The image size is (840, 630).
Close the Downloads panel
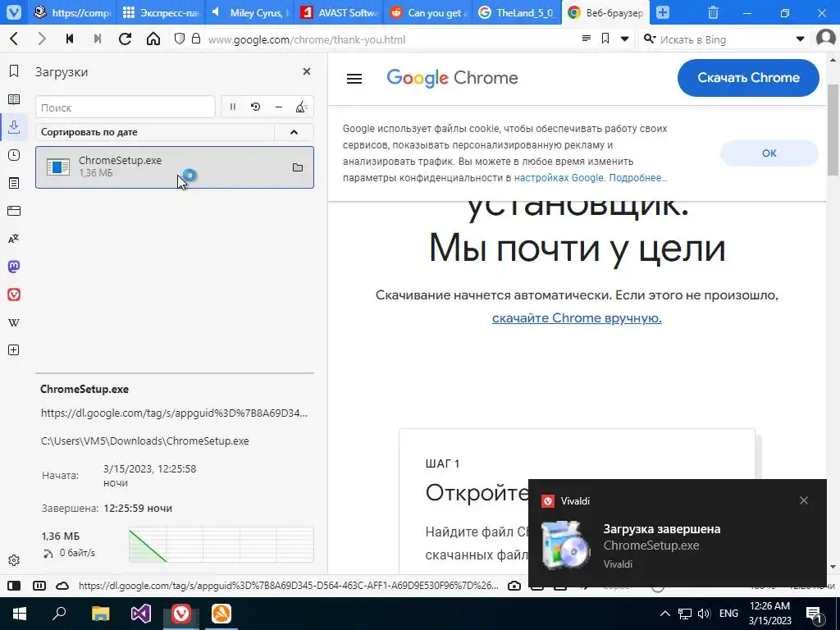pyautogui.click(x=307, y=71)
